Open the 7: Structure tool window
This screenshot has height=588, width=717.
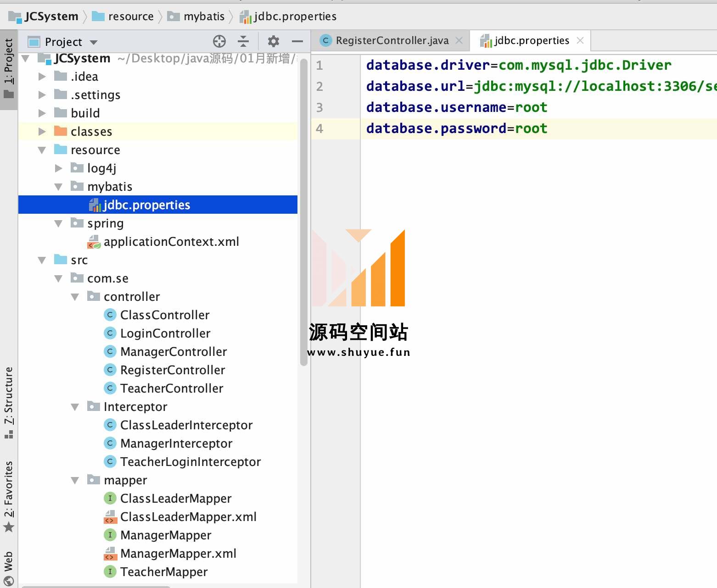pos(9,402)
